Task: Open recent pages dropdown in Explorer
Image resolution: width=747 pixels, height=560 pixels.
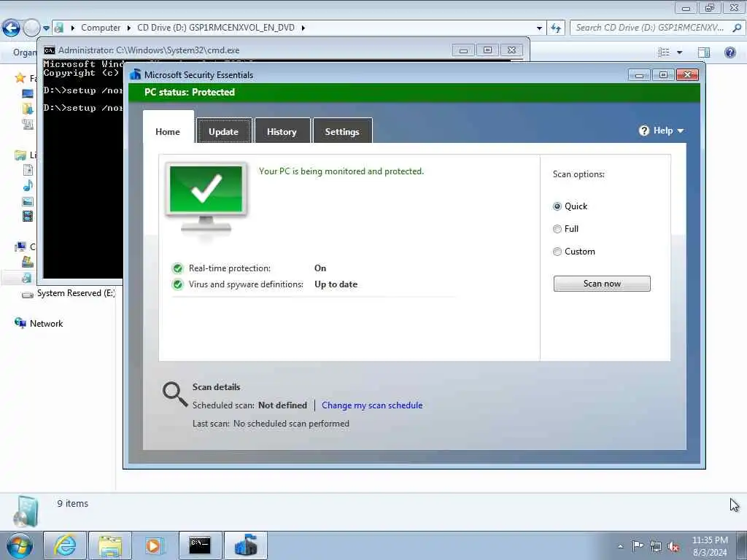Action: [46, 28]
